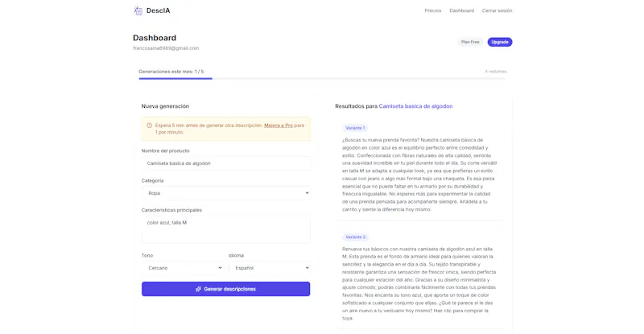Click Cerrar sesión to log out
Screen dimensions: 644x334
(x=497, y=10)
